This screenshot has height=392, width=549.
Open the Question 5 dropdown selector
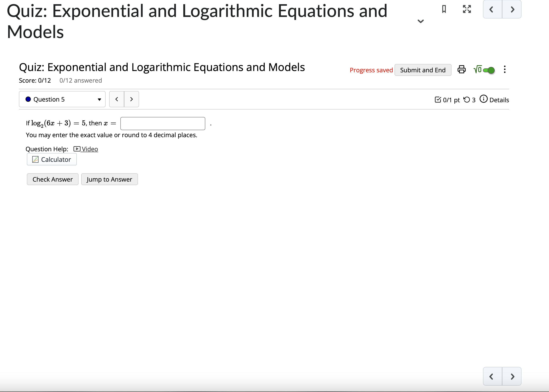(62, 99)
